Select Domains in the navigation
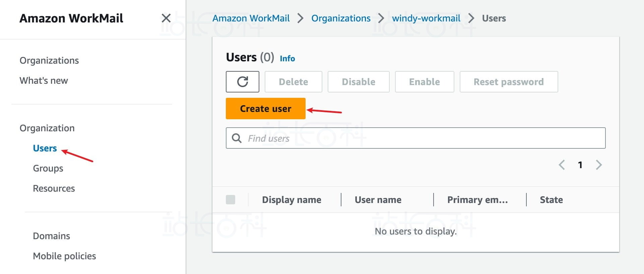The image size is (644, 274). (x=51, y=236)
